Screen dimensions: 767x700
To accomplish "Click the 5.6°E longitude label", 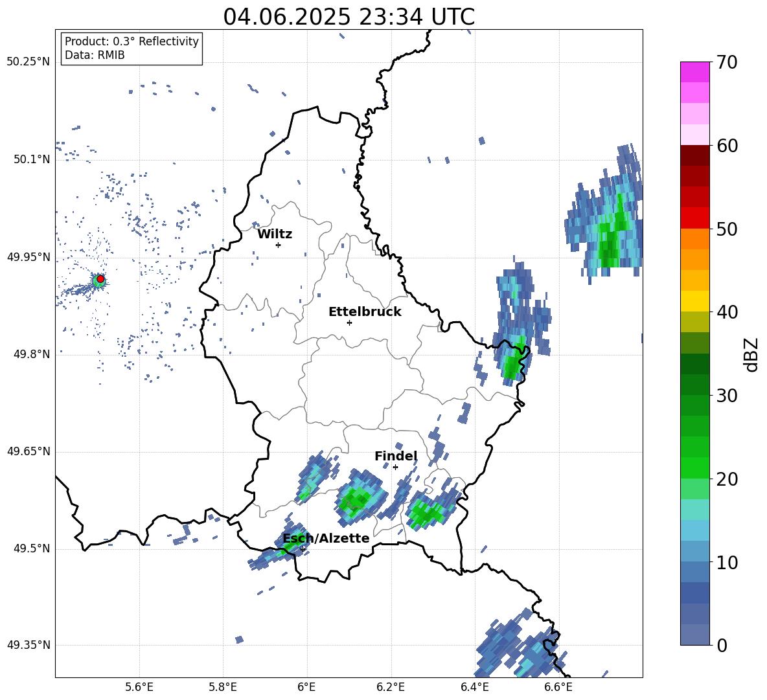I will click(139, 687).
